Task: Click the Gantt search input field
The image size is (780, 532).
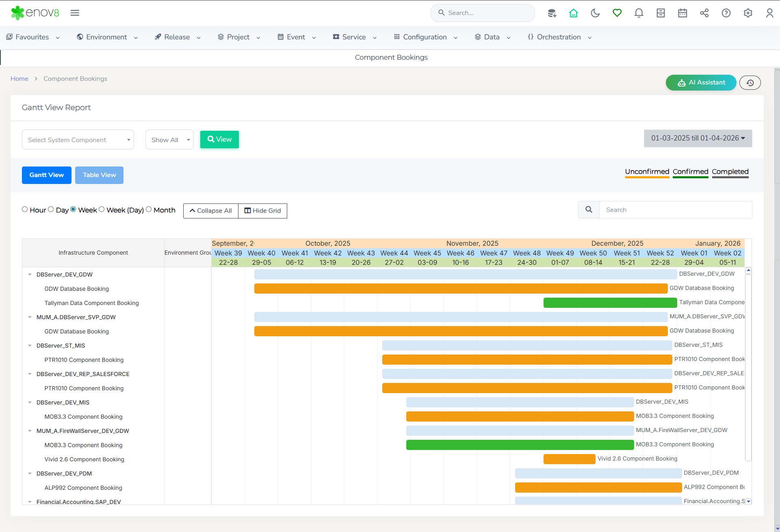Action: coord(675,210)
